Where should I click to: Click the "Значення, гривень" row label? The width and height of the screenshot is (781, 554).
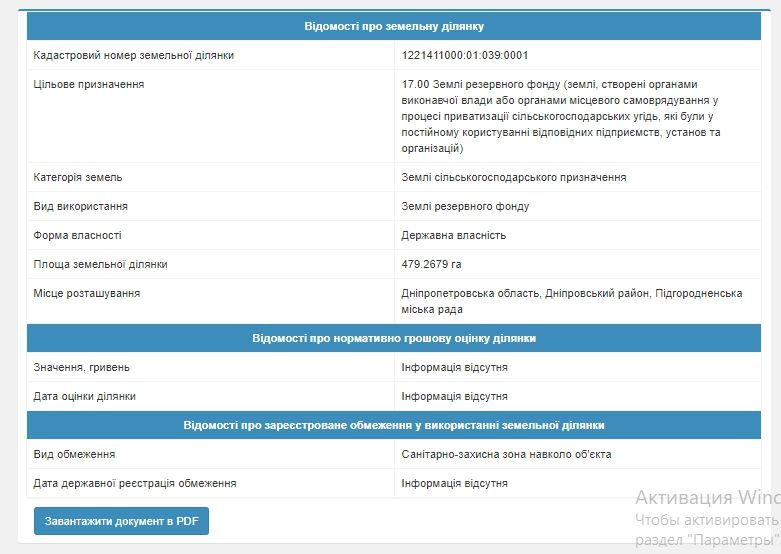point(82,368)
